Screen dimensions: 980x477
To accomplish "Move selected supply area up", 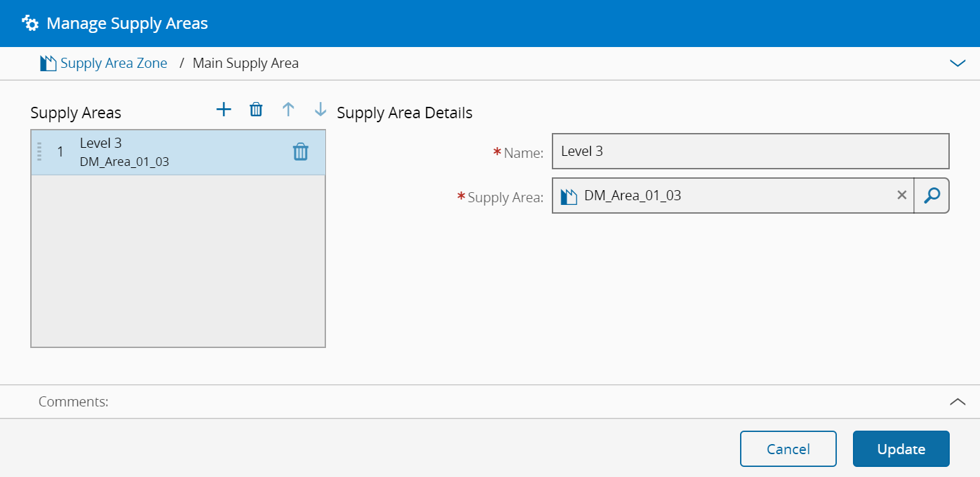I will pyautogui.click(x=288, y=110).
